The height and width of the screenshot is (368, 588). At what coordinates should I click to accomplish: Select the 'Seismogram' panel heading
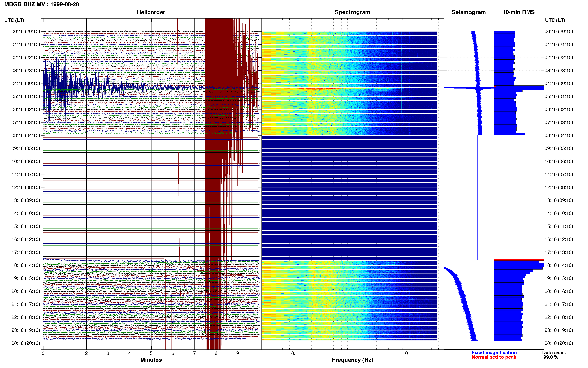(x=468, y=12)
